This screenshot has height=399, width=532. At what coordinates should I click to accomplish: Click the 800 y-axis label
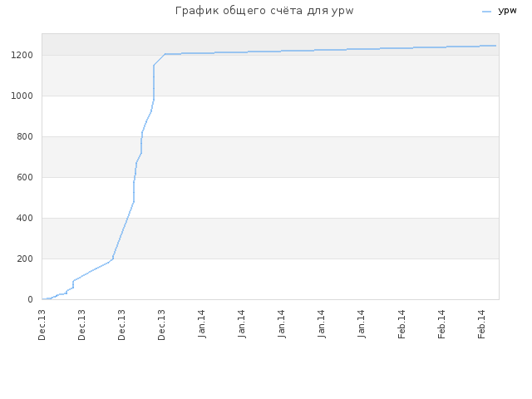(x=25, y=136)
